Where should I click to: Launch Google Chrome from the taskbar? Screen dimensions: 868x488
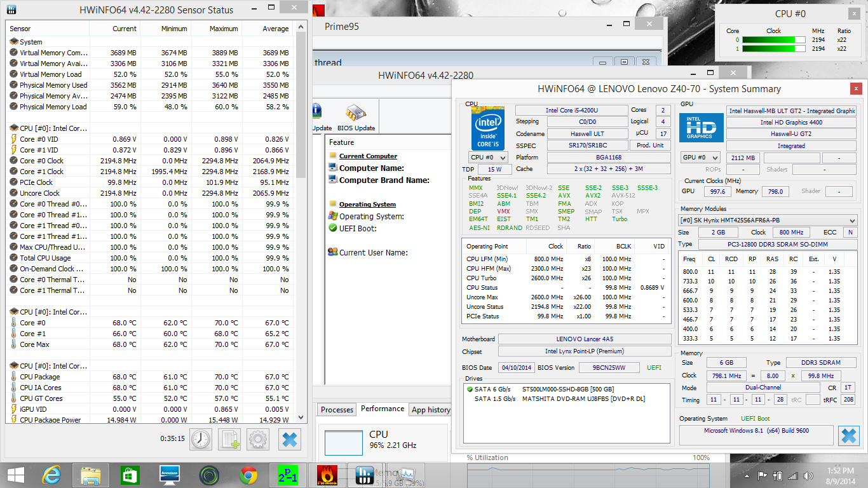click(x=248, y=475)
